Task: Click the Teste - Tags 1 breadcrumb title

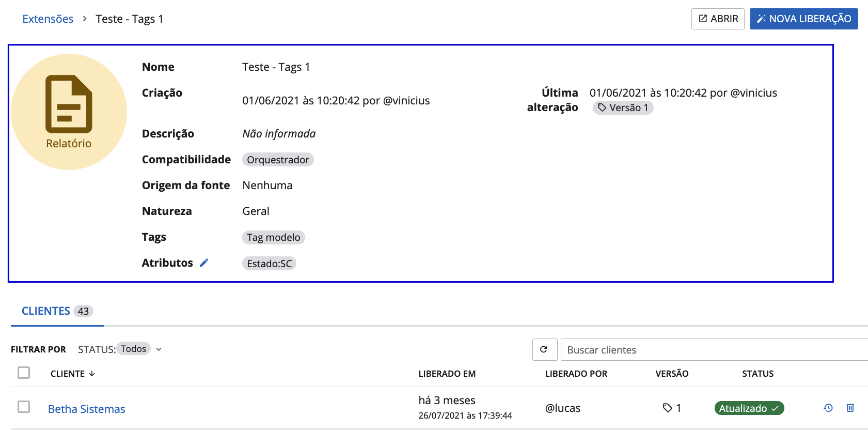Action: pos(130,19)
